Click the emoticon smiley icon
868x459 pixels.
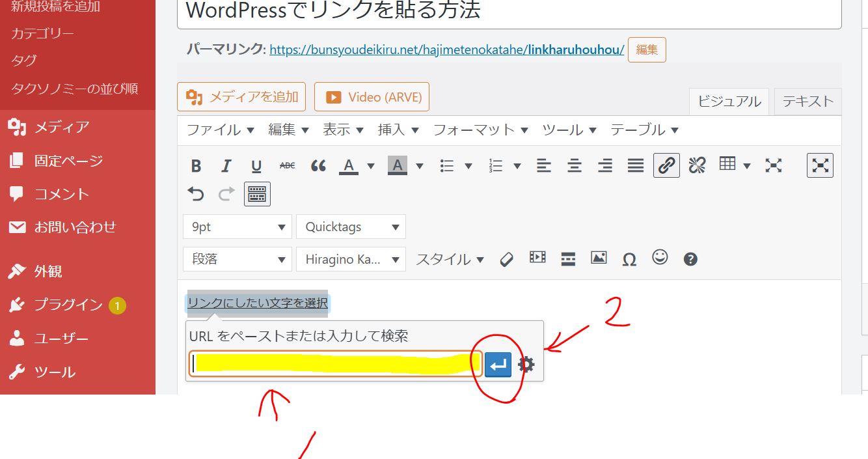click(x=660, y=258)
